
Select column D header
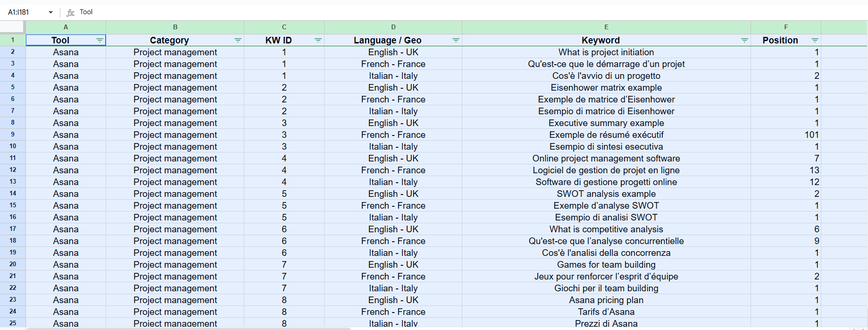point(393,27)
